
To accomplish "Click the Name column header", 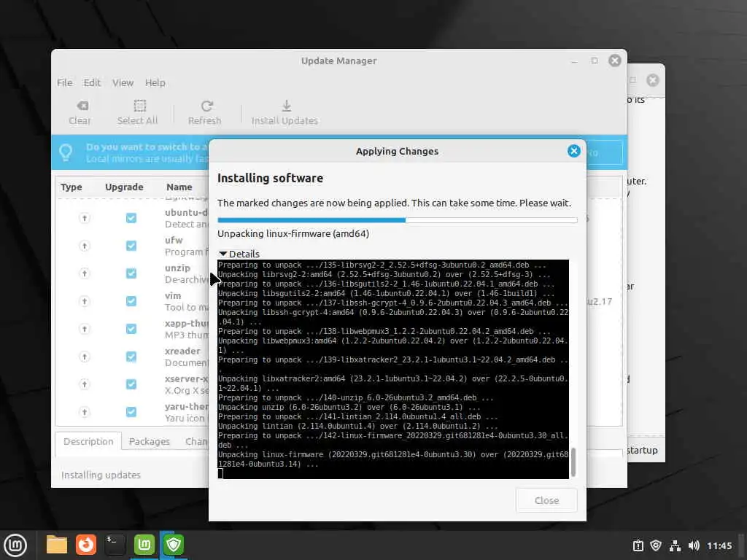I will click(179, 187).
